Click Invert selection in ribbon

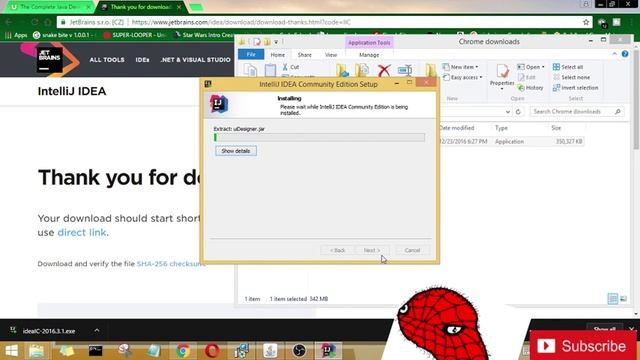coord(576,88)
